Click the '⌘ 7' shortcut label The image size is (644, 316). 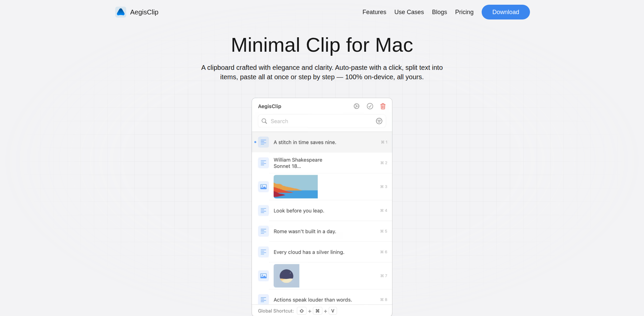point(384,276)
